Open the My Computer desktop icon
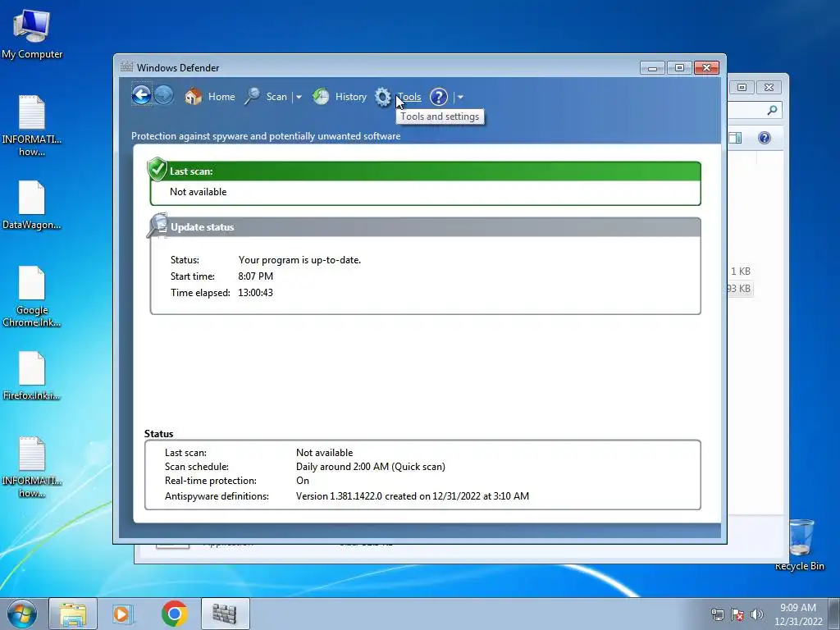840x630 pixels. point(32,34)
